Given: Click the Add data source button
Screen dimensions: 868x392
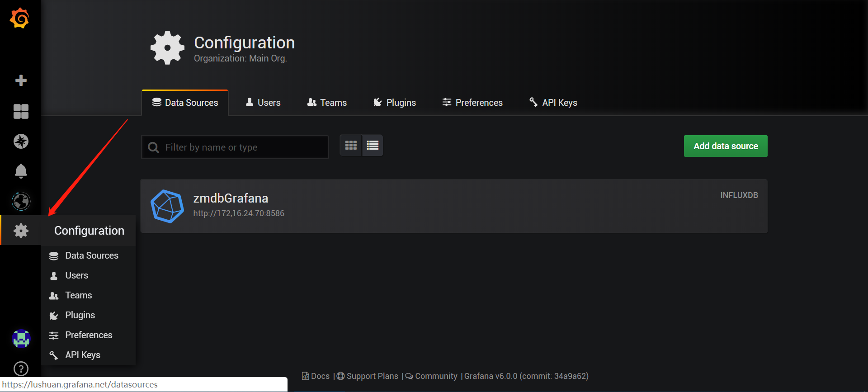Looking at the screenshot, I should tap(726, 146).
